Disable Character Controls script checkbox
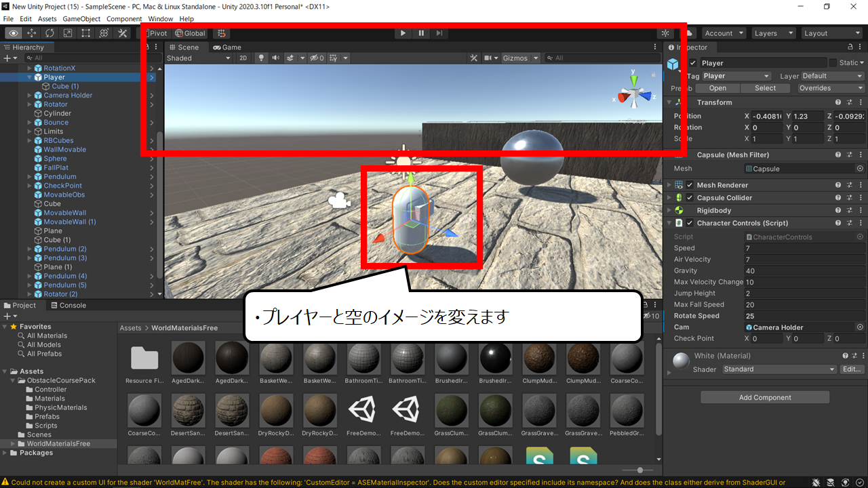Viewport: 868px width, 488px height. coord(690,223)
